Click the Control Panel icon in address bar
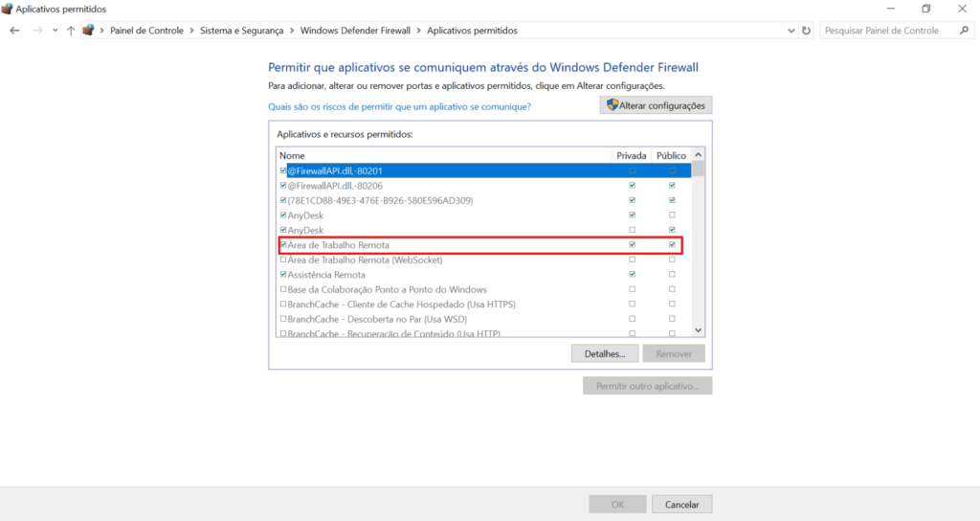980x521 pixels. [88, 30]
